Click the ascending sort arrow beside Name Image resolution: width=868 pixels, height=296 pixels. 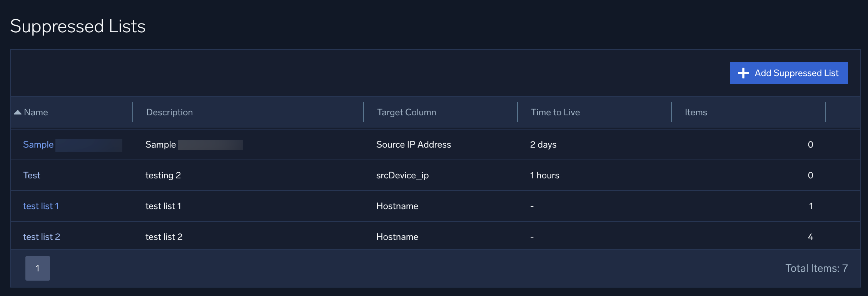(x=18, y=112)
